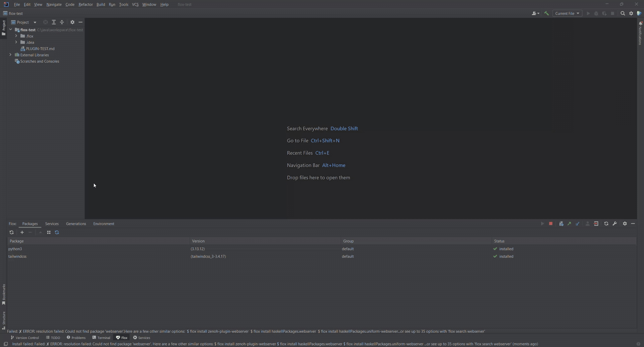Click the red login arrow icon in Flox toolbar
644x347 pixels.
click(596, 224)
